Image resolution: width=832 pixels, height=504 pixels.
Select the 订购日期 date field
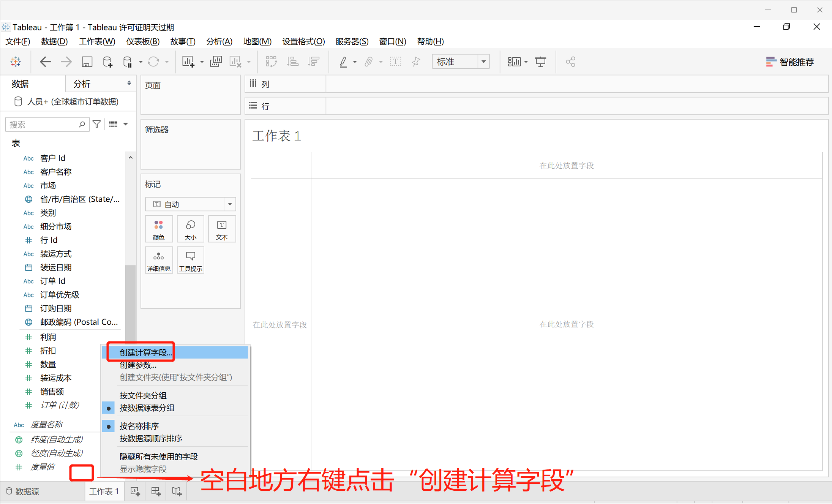click(55, 308)
